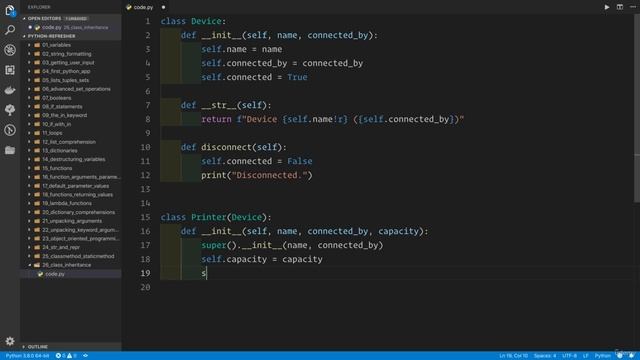
Task: Click Python 3.8.0 64-bit interpreter selector
Action: point(27,356)
